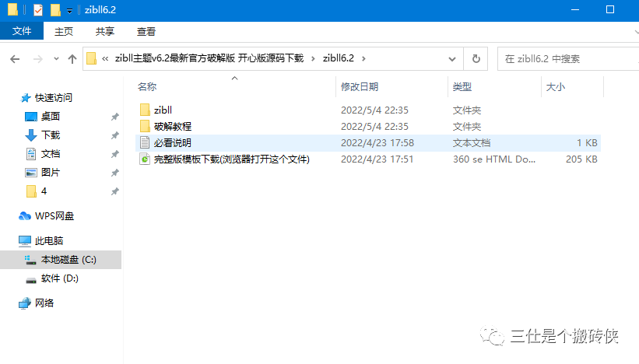
Task: Open 快速访问 in the navigation pane
Action: pyautogui.click(x=54, y=98)
